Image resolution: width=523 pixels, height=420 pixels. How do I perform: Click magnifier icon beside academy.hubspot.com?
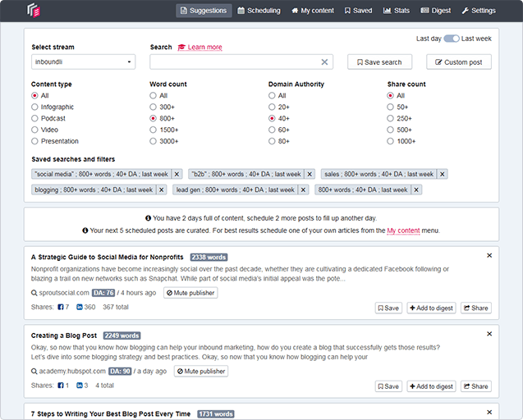[34, 372]
